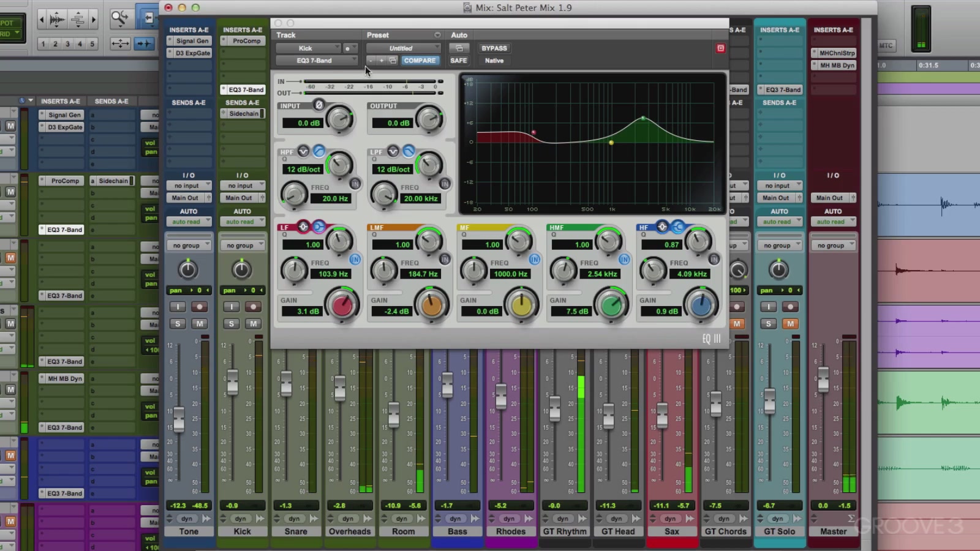Click the red LF node on EQ graph
Image resolution: width=980 pixels, height=551 pixels.
click(x=533, y=132)
